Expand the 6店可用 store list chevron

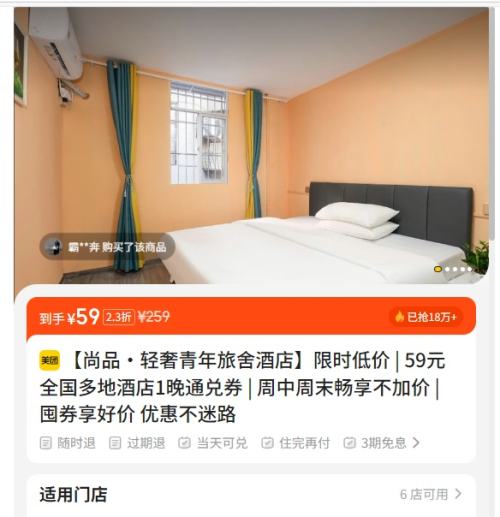coord(458,494)
